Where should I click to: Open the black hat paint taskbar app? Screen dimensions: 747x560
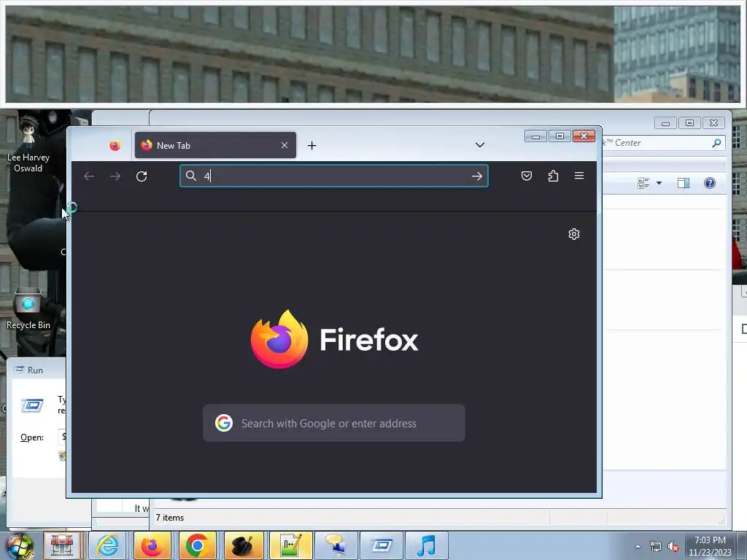coord(243,545)
